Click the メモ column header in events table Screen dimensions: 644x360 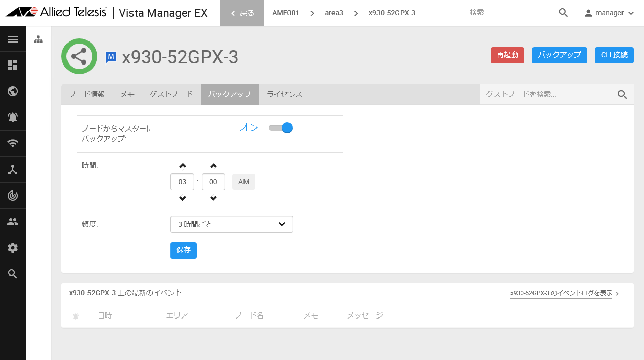311,315
